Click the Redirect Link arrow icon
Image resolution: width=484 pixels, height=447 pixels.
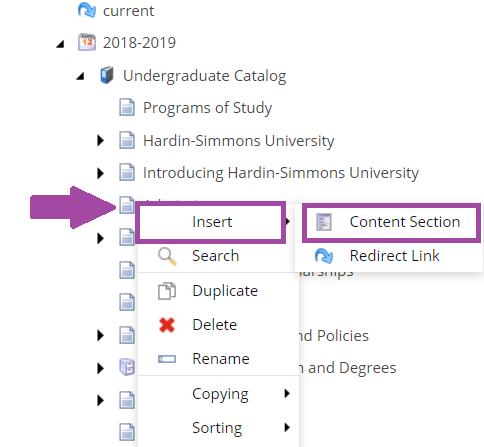tap(324, 256)
